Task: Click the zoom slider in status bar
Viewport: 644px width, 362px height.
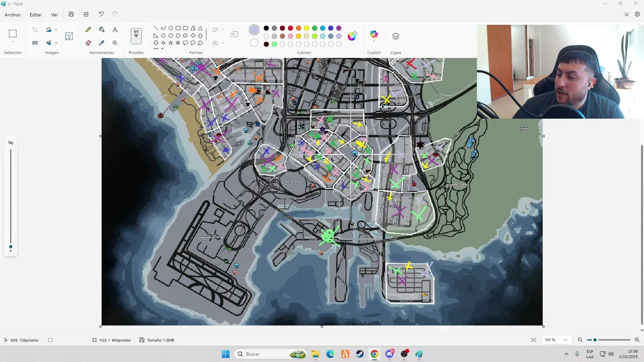Action: click(x=609, y=340)
